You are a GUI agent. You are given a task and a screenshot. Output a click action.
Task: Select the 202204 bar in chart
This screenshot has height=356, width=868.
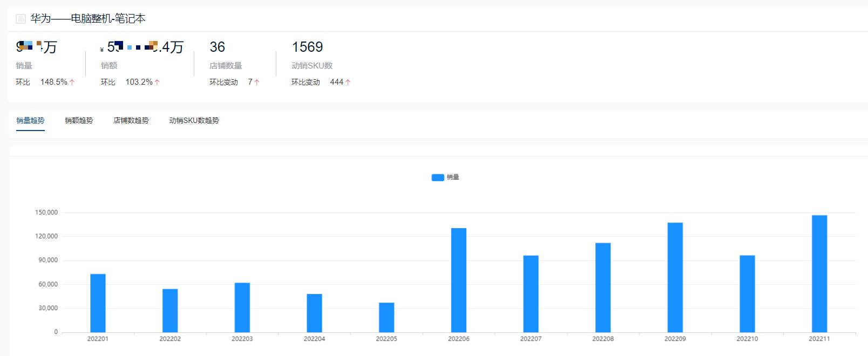(314, 313)
